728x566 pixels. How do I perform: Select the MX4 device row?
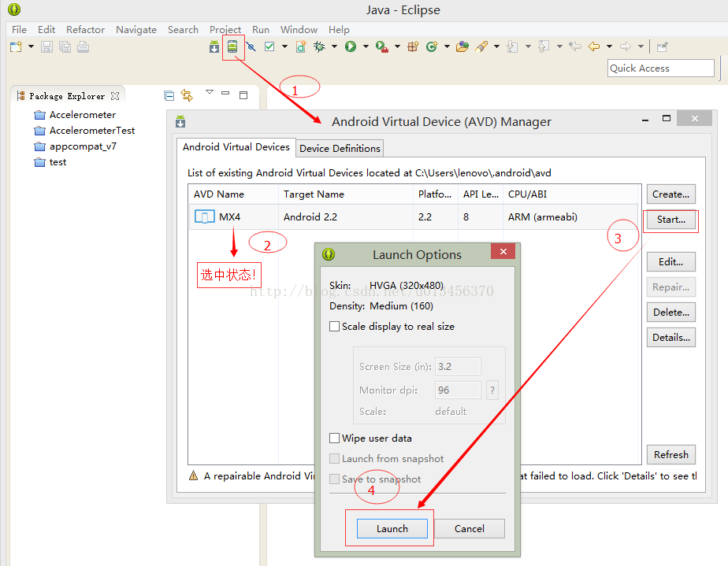(414, 217)
